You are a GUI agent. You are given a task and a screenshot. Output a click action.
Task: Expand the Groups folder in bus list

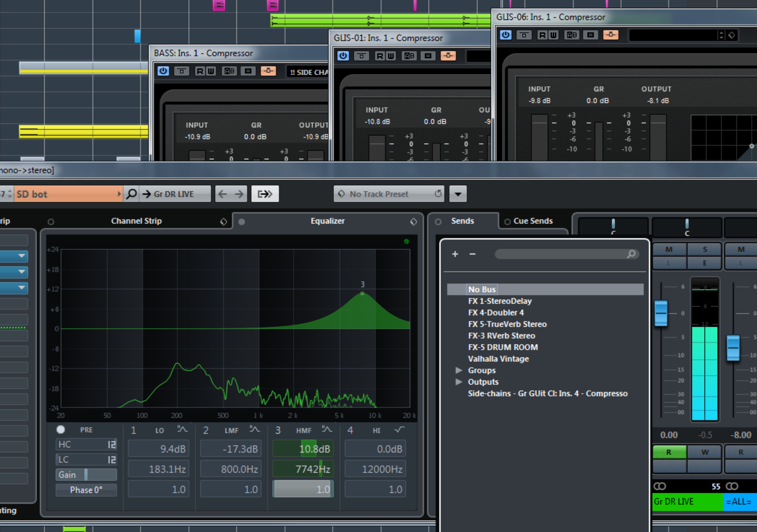coord(459,370)
